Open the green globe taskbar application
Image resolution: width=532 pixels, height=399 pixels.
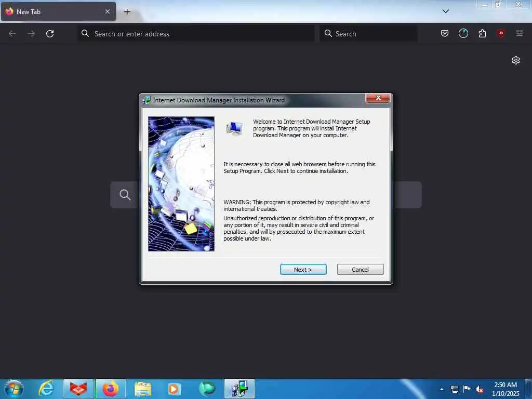pyautogui.click(x=207, y=389)
